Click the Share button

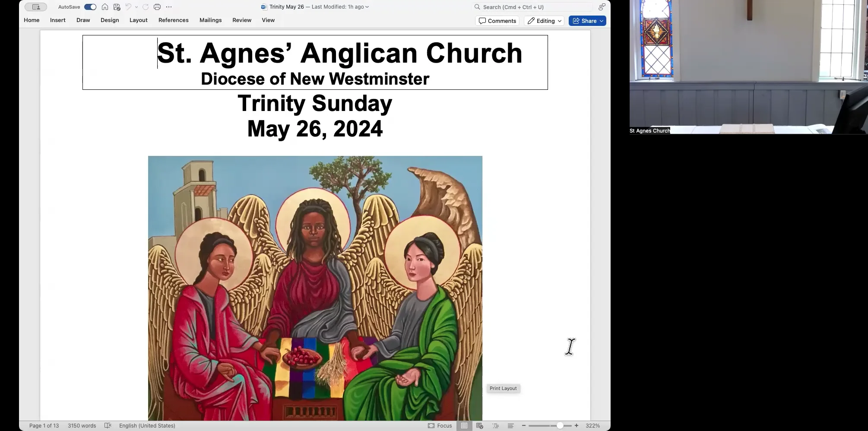coord(587,21)
